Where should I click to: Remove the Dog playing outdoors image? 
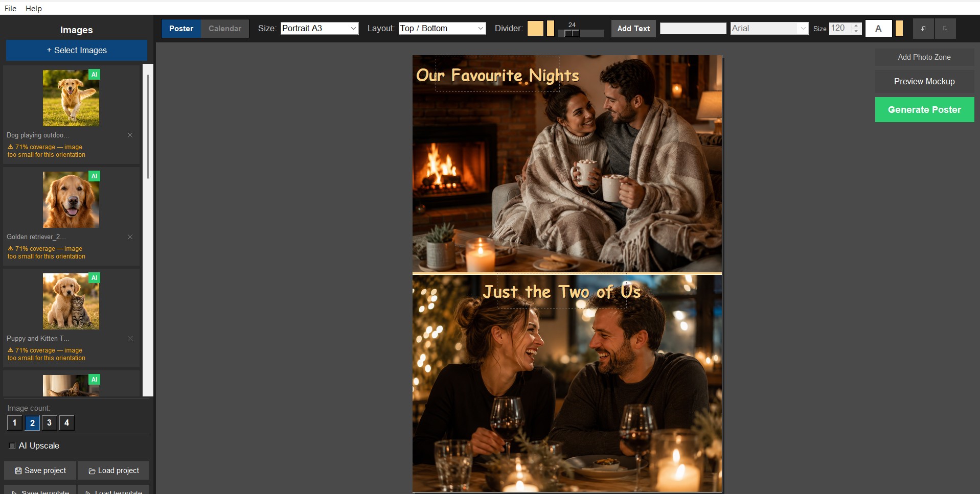click(x=130, y=135)
